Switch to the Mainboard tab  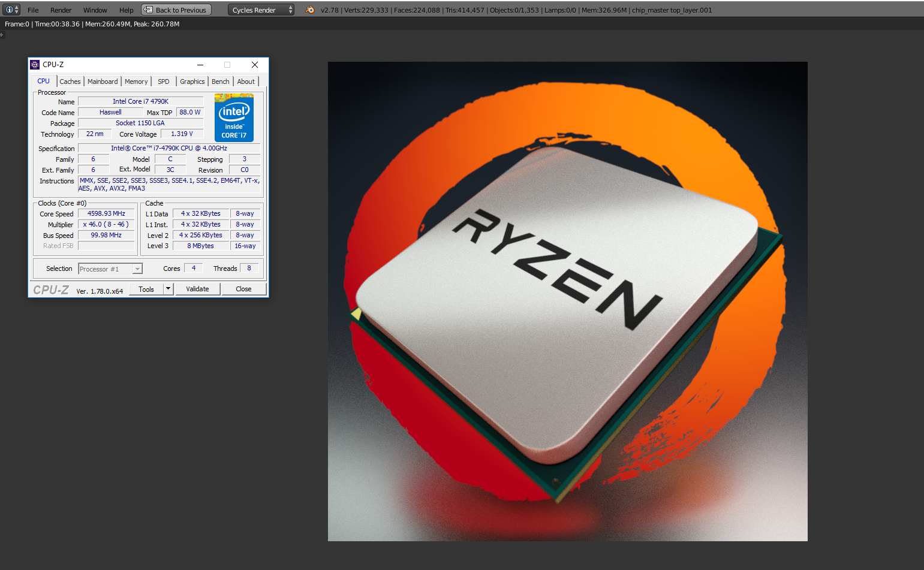(103, 82)
